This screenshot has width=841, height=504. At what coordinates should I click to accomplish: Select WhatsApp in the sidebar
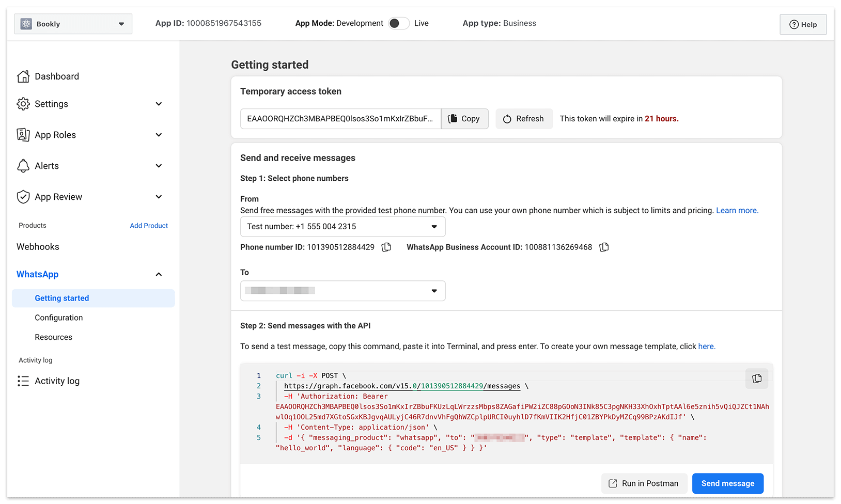coord(37,274)
